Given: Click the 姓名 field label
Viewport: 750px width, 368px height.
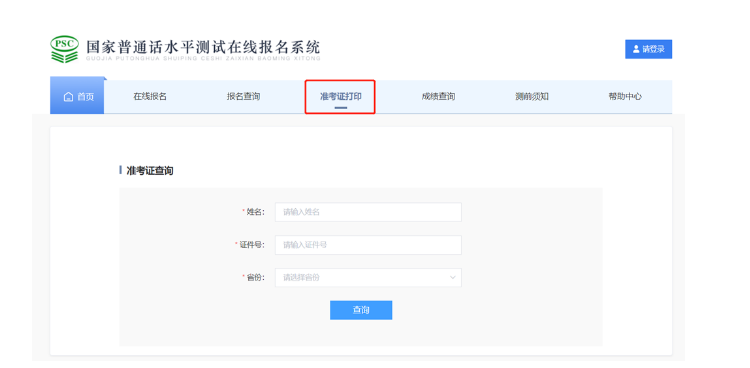Looking at the screenshot, I should point(254,212).
